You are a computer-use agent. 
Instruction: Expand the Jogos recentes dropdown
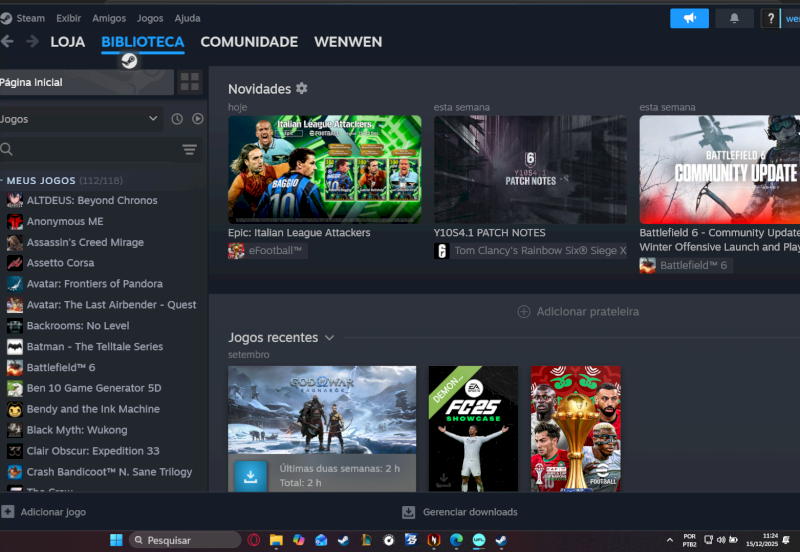[330, 338]
